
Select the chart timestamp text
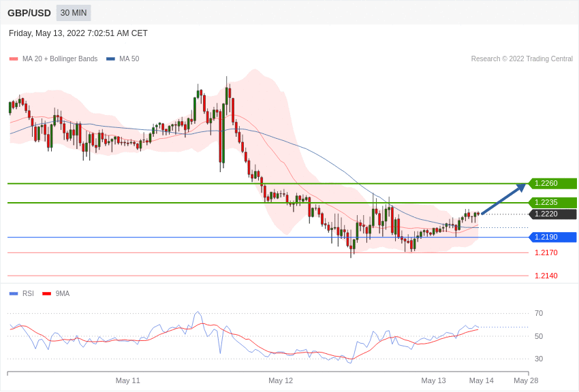78,33
